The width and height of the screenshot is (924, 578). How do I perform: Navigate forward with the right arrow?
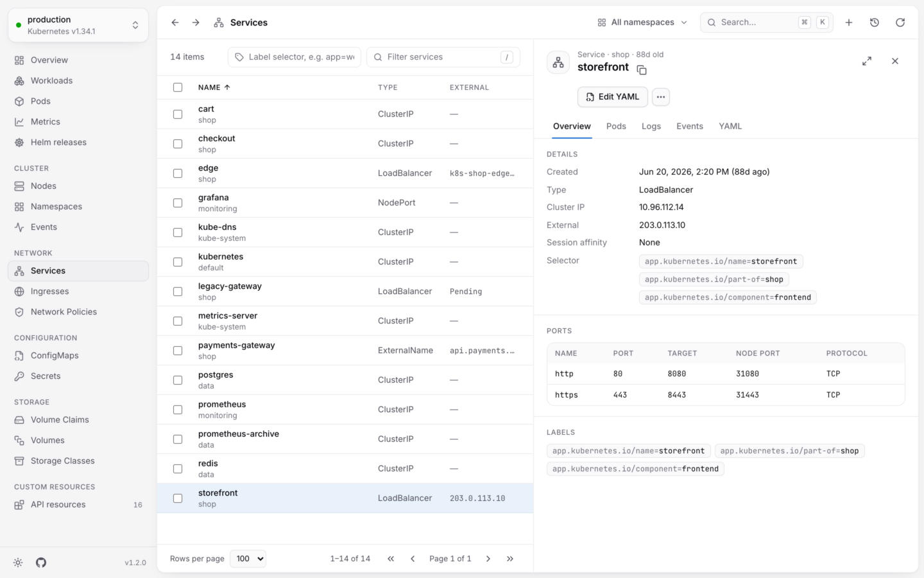pyautogui.click(x=196, y=22)
